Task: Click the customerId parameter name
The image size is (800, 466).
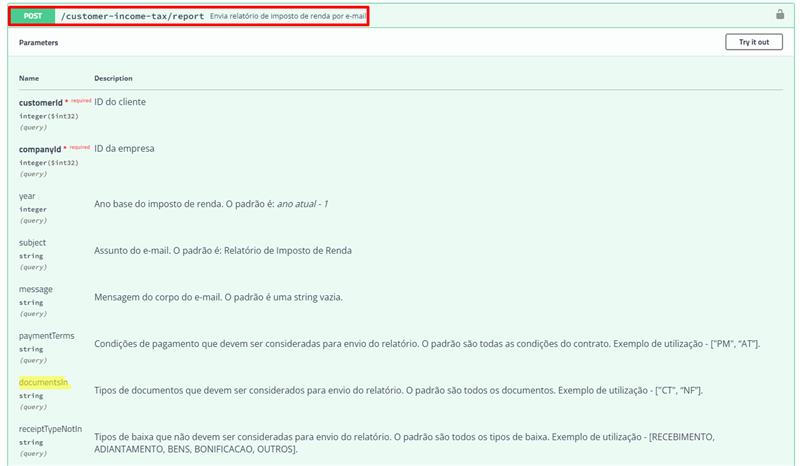Action: click(41, 103)
